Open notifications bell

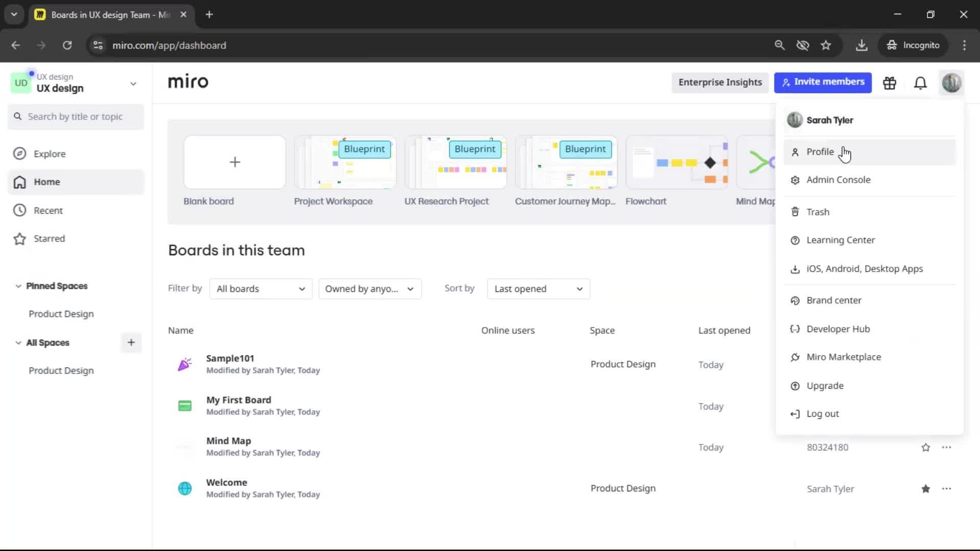point(920,83)
